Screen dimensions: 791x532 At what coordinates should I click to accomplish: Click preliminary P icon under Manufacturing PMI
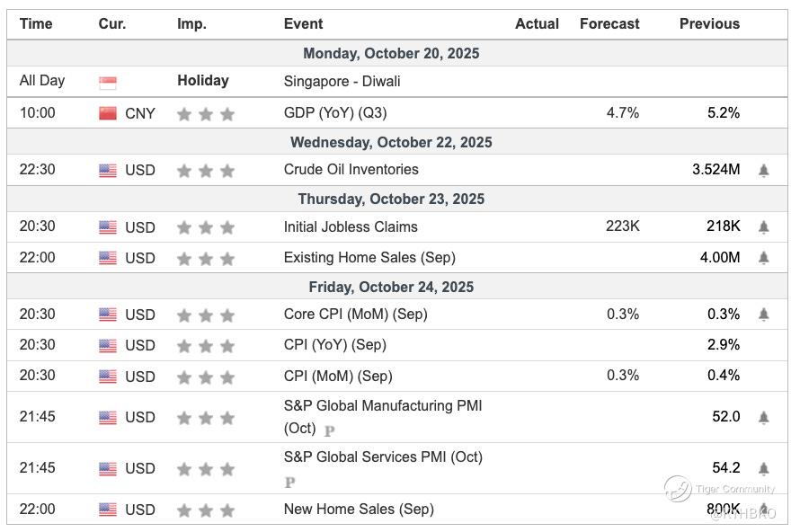coord(329,431)
